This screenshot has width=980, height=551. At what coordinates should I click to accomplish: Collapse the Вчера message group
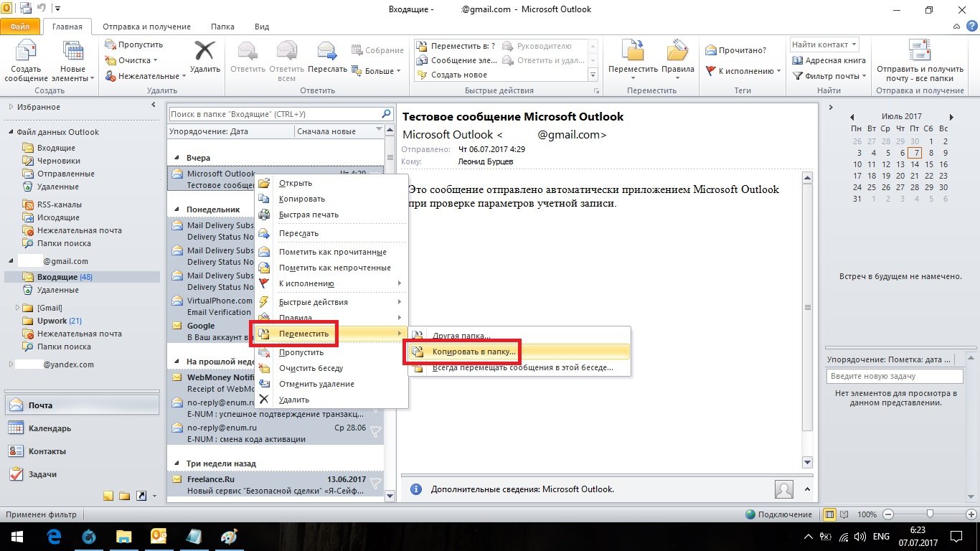tap(177, 157)
